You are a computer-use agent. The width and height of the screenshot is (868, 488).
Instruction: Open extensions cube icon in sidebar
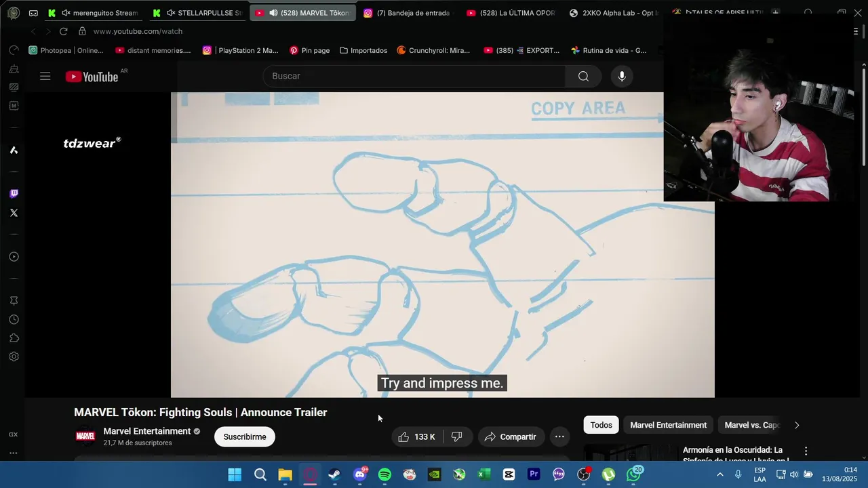pyautogui.click(x=14, y=338)
